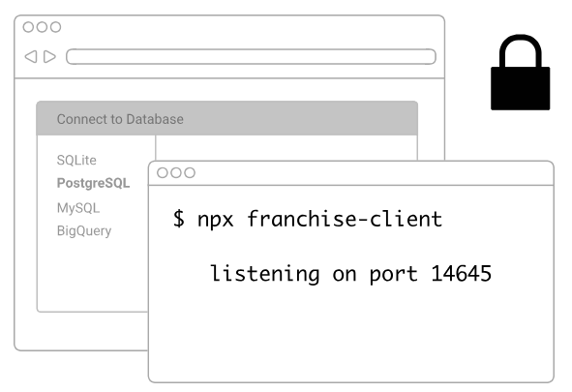Click the empty panel right of database list
Image resolution: width=572 pixels, height=392 pixels.
pyautogui.click(x=286, y=148)
